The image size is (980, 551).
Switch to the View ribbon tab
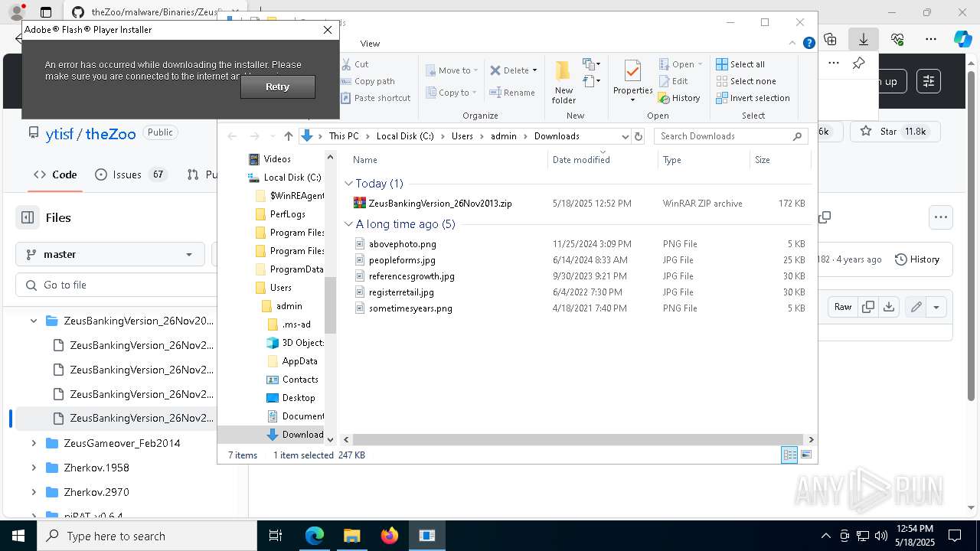point(370,44)
